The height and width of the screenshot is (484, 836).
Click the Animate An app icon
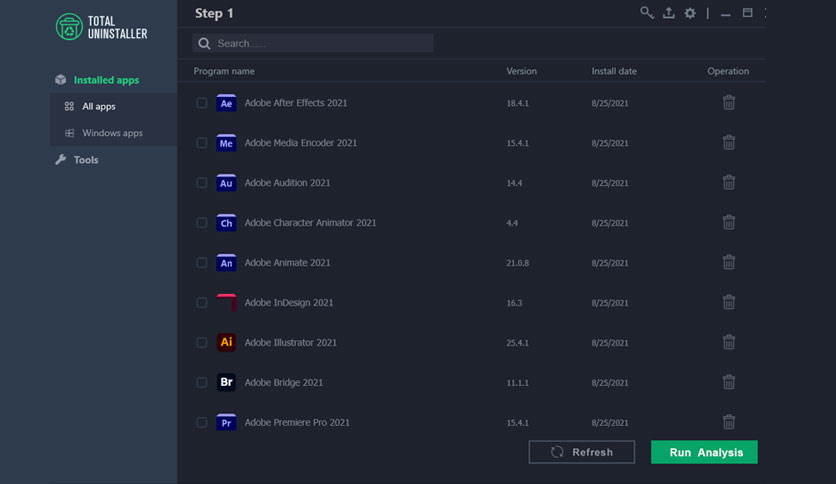click(x=226, y=263)
